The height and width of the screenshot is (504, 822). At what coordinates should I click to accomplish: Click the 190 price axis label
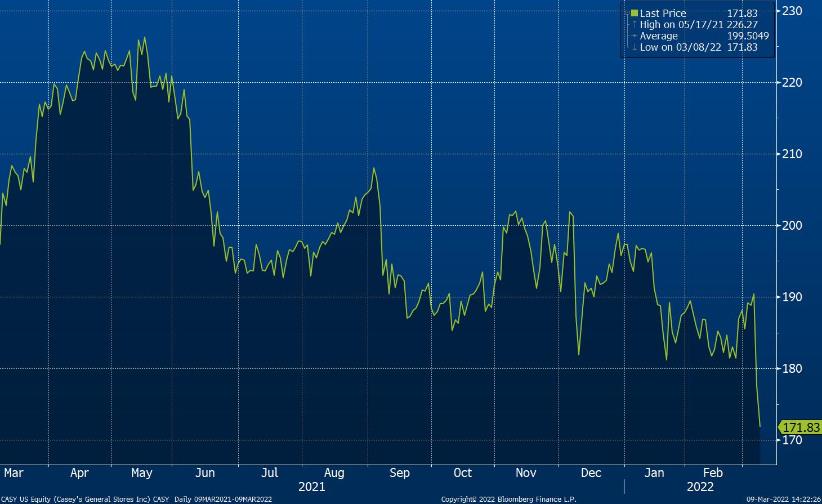pos(792,297)
